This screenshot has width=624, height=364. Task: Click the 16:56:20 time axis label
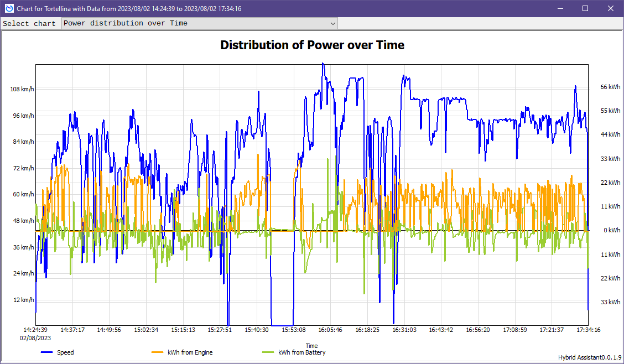click(478, 330)
